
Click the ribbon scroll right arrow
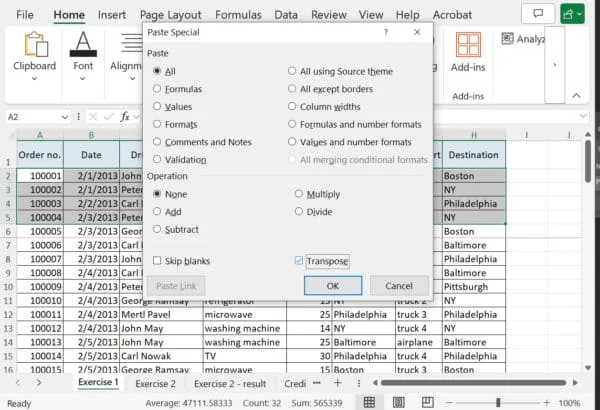click(x=554, y=65)
